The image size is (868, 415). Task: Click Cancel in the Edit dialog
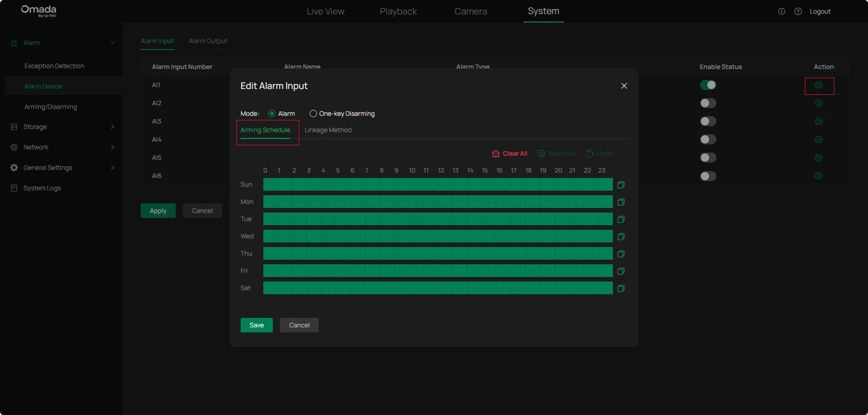[299, 325]
